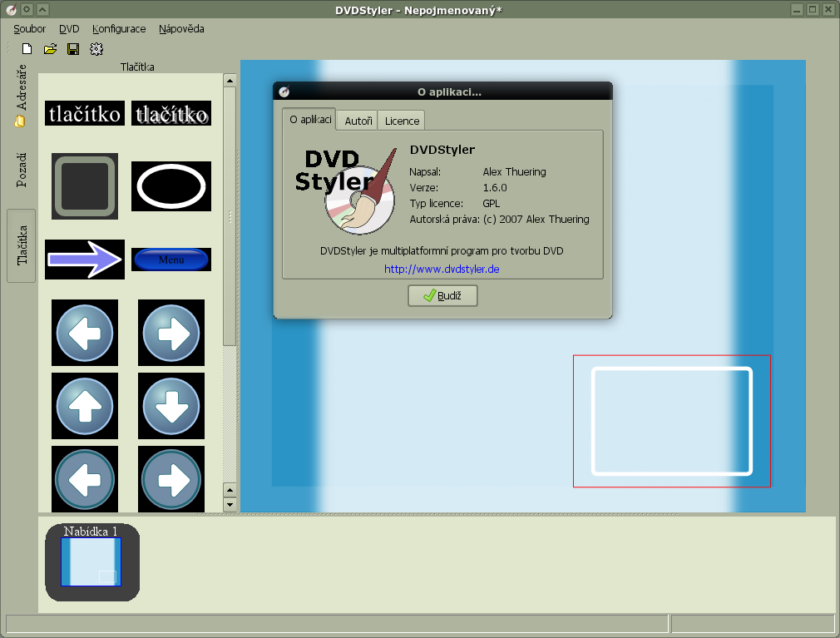Click the vertical scrollbar thumb of button panel
The image size is (840, 638).
[230, 216]
